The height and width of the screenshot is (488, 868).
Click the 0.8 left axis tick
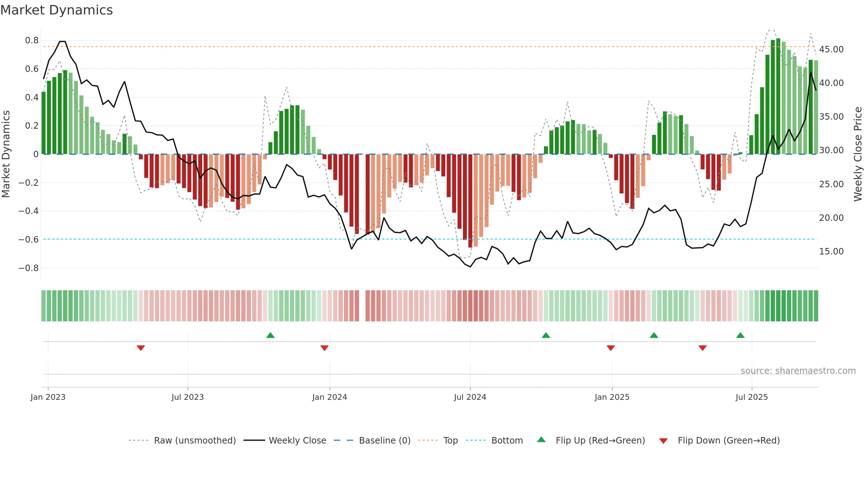[x=32, y=40]
